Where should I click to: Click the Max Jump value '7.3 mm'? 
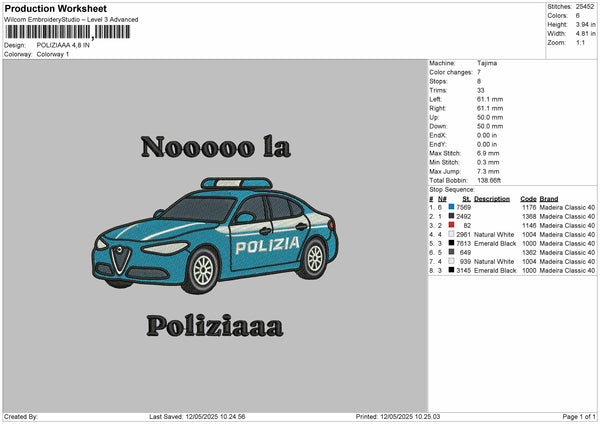tap(488, 171)
